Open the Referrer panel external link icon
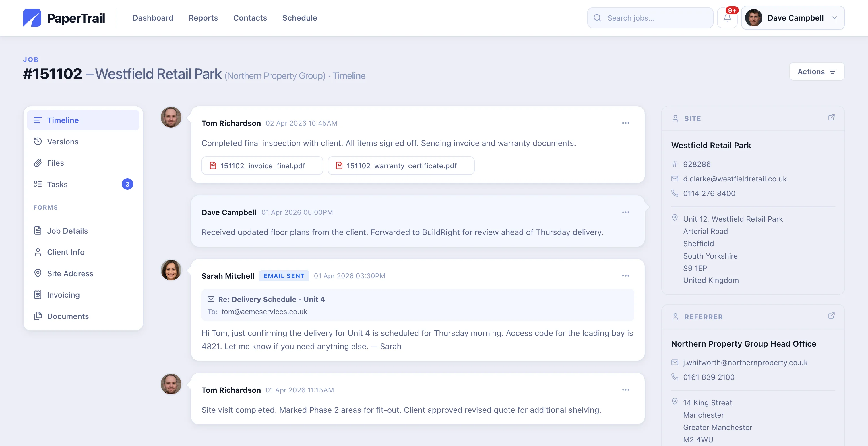This screenshot has height=446, width=868. (831, 316)
